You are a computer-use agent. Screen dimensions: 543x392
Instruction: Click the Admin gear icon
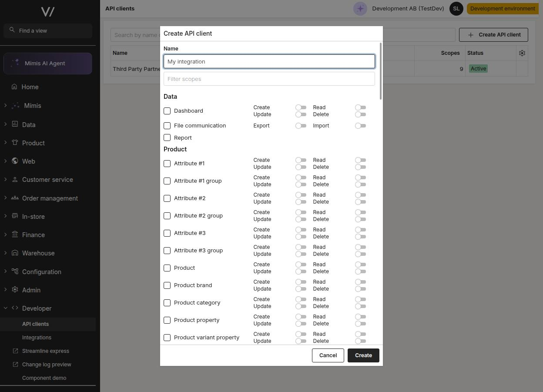pyautogui.click(x=15, y=289)
